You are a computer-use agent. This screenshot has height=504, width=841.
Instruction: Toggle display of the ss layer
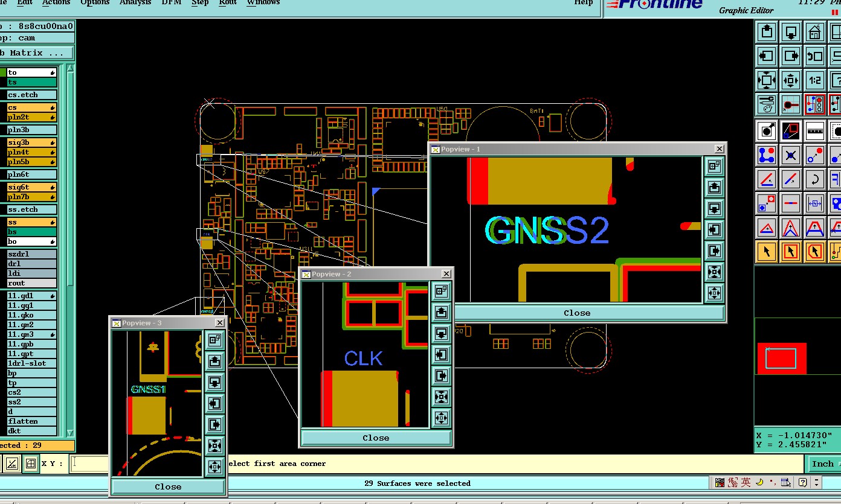[32, 222]
